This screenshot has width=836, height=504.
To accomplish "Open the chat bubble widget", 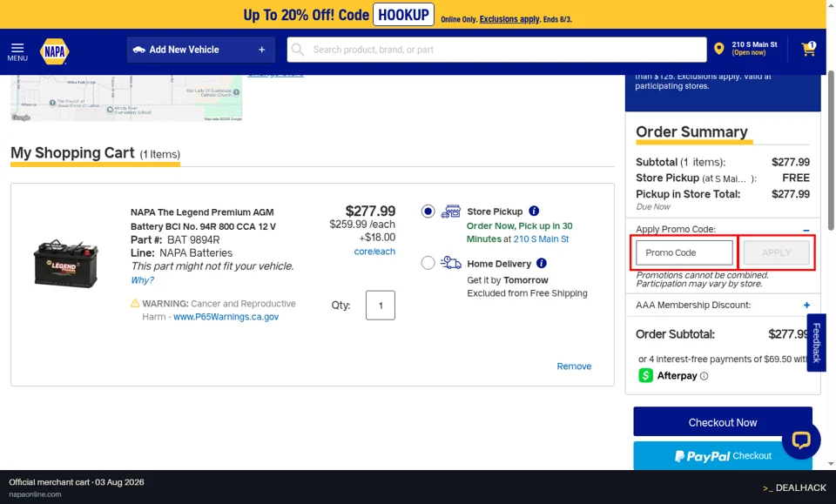I will [x=801, y=440].
